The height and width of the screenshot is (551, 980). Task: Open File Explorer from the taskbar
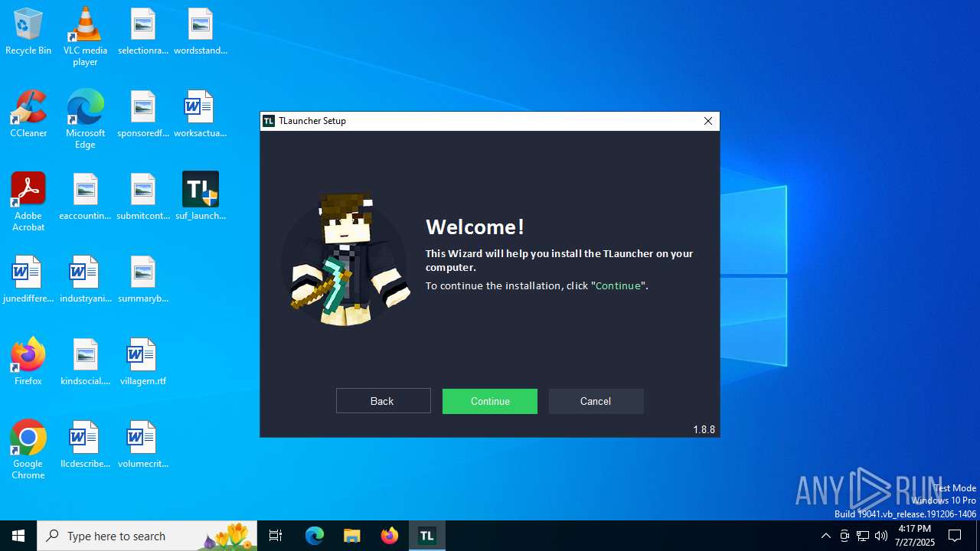pos(352,536)
